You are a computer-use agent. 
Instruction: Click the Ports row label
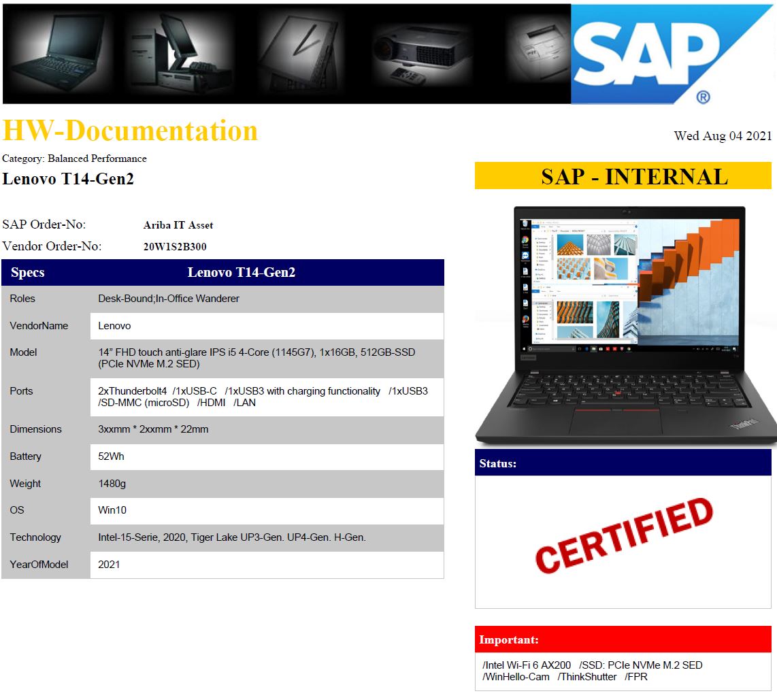(21, 391)
